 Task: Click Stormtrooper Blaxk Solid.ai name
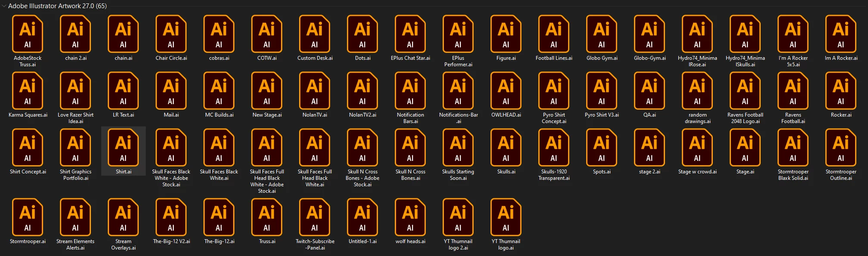pos(793,175)
